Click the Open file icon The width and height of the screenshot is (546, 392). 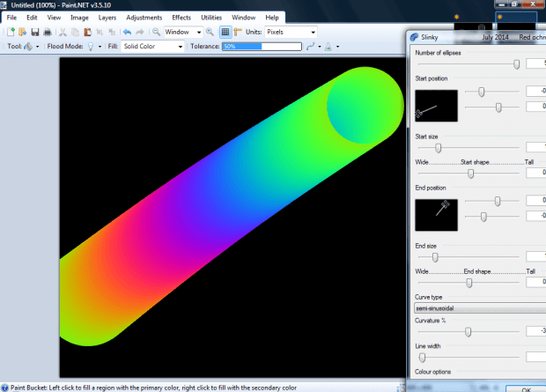[23, 32]
